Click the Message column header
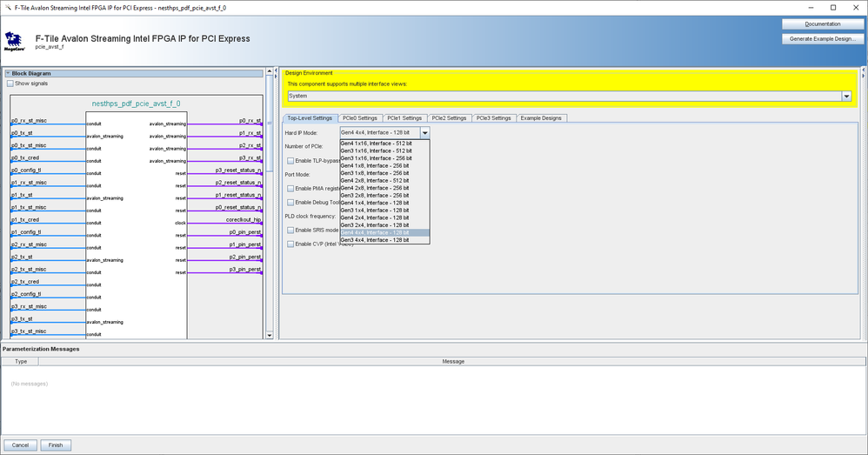Screen dimensions: 868x455 pyautogui.click(x=452, y=361)
